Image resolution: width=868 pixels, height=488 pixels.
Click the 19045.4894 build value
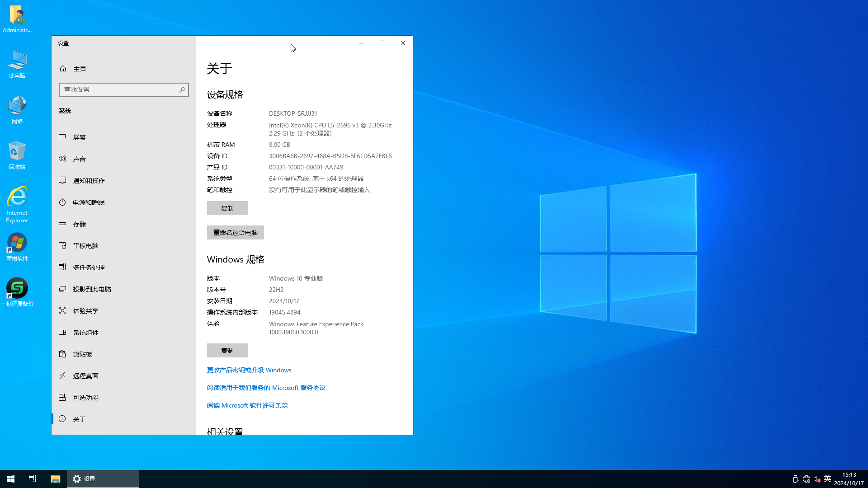285,312
